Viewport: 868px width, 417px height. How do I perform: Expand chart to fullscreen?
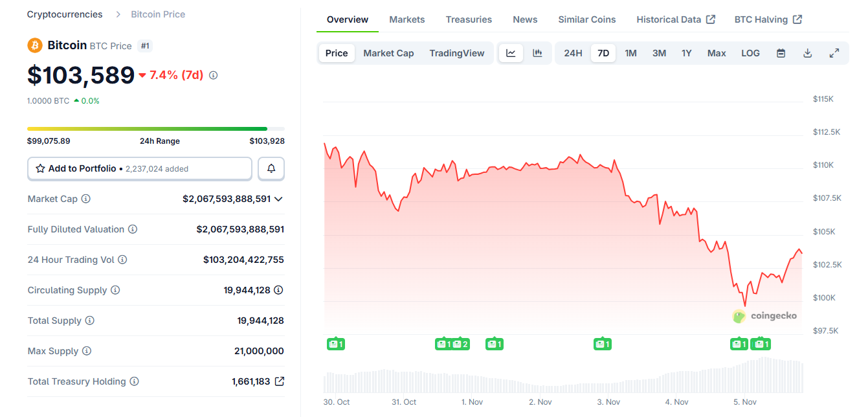click(834, 52)
